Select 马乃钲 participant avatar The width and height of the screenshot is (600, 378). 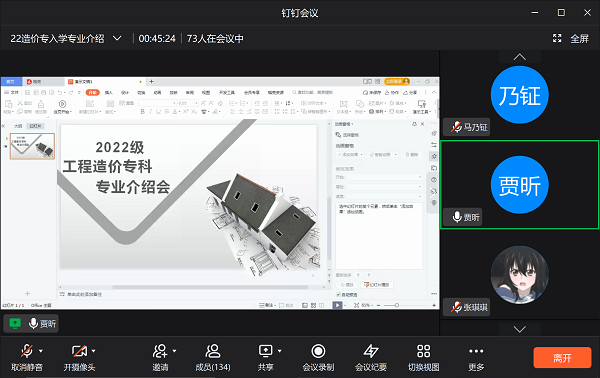pos(520,95)
